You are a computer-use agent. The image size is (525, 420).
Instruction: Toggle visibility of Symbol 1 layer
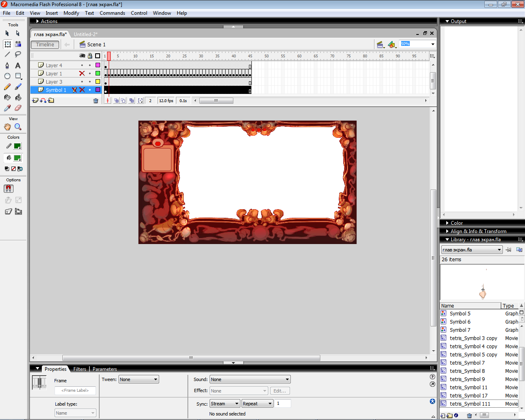pos(82,90)
